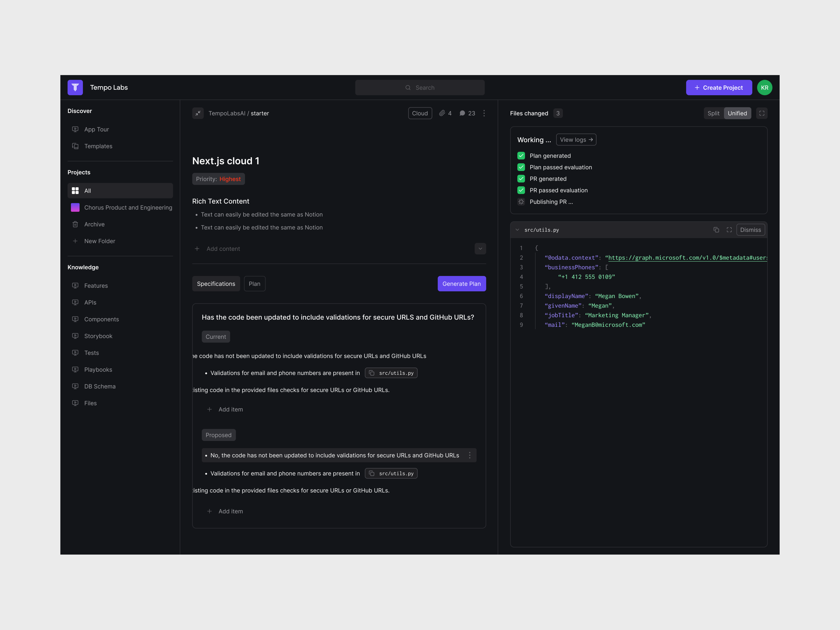The height and width of the screenshot is (630, 840).
Task: Switch to the Specifications tab
Action: [216, 283]
